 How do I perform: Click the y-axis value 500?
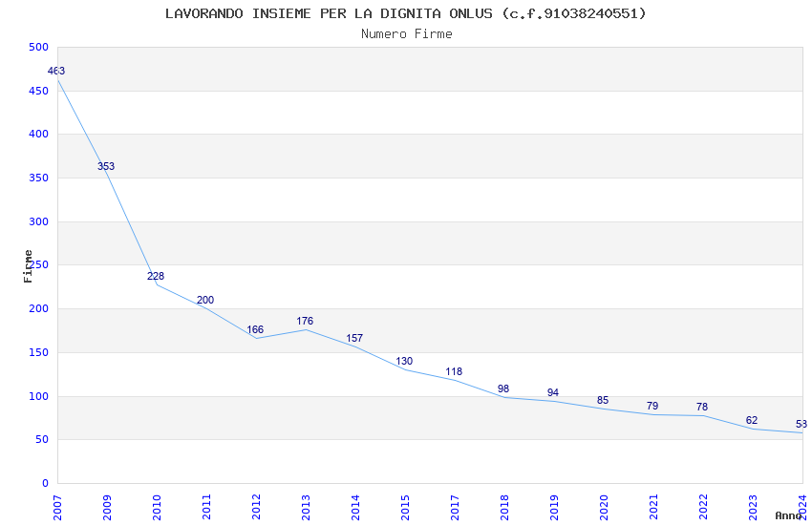tap(39, 47)
